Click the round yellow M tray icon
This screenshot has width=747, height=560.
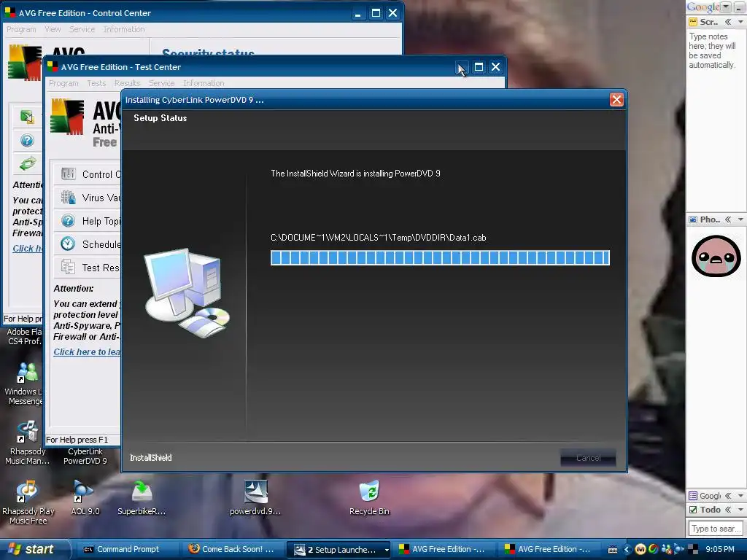640,550
